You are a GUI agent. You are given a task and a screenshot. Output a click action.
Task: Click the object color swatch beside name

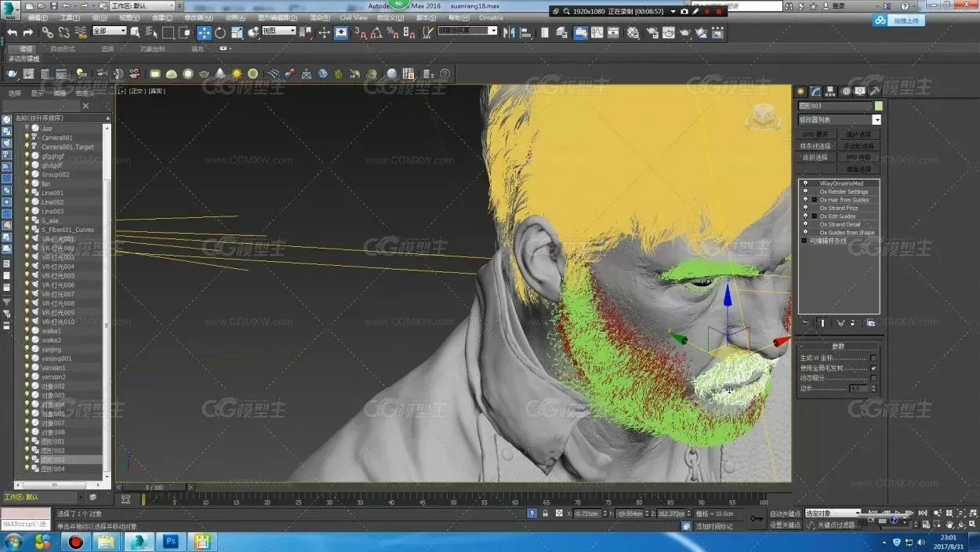coord(878,106)
